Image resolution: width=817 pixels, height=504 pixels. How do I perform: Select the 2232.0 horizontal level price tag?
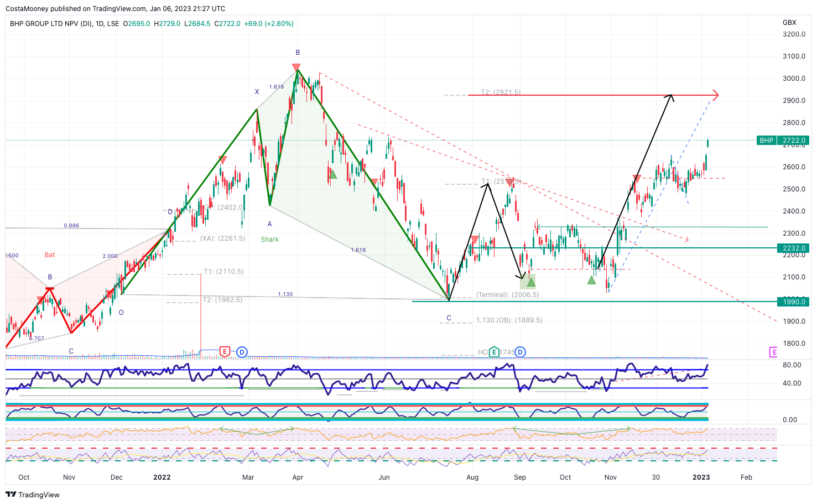coord(794,248)
